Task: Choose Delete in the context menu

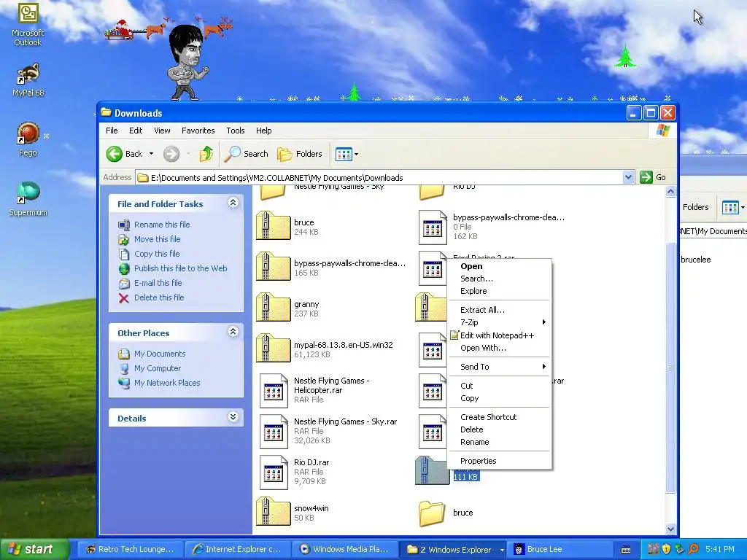Action: (499, 429)
